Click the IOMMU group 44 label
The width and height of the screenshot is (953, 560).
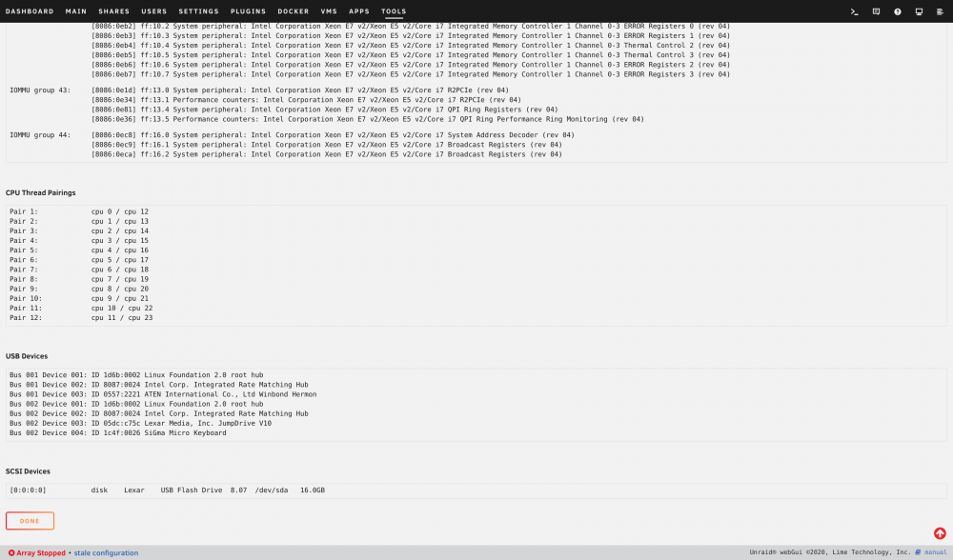click(40, 135)
